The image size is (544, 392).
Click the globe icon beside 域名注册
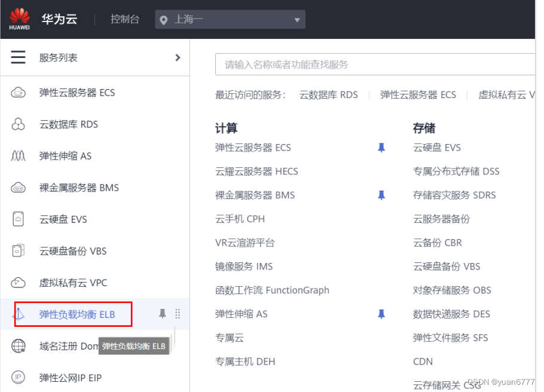coord(19,346)
